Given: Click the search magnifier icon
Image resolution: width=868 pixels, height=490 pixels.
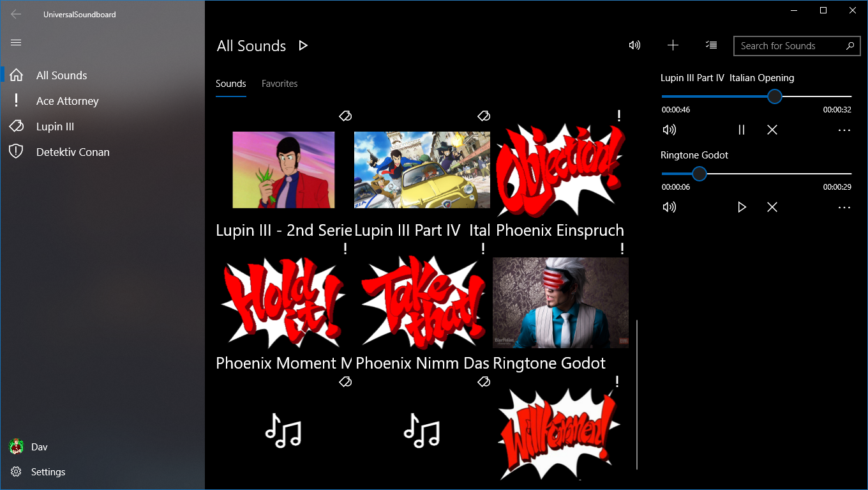Looking at the screenshot, I should (x=850, y=46).
